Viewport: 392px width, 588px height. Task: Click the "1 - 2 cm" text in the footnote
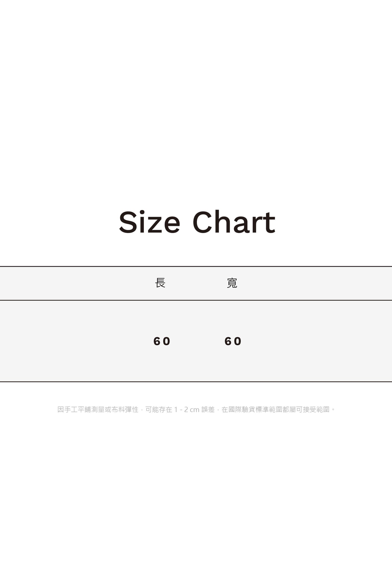(187, 409)
